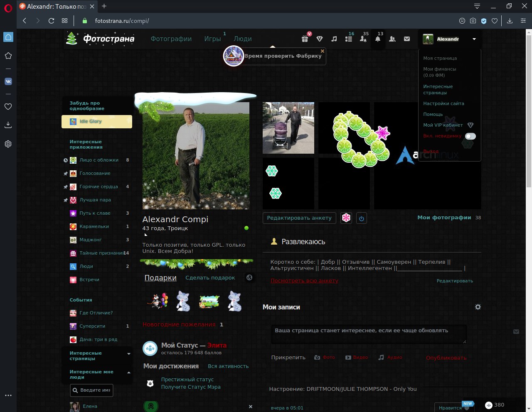Open the Вся активность link
This screenshot has width=532, height=412.
228,366
